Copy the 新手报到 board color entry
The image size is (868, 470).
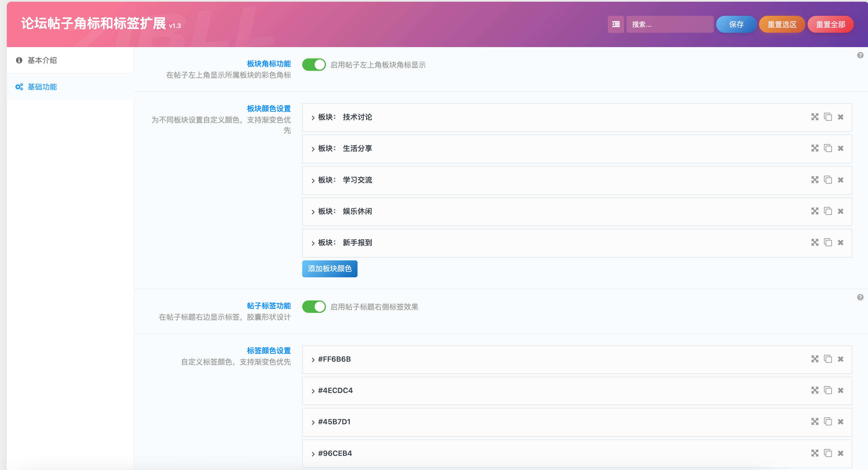pyautogui.click(x=828, y=243)
